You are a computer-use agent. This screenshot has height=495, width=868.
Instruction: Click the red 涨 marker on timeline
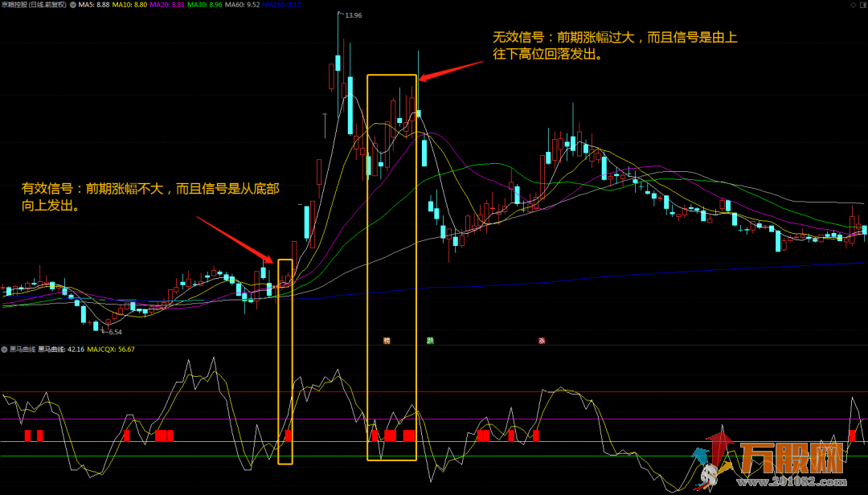pyautogui.click(x=542, y=341)
